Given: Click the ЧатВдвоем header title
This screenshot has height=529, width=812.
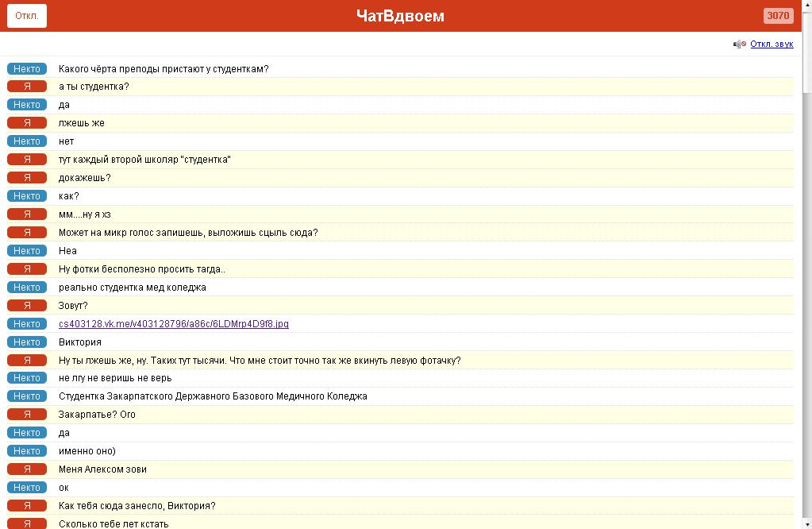Looking at the screenshot, I should point(400,16).
